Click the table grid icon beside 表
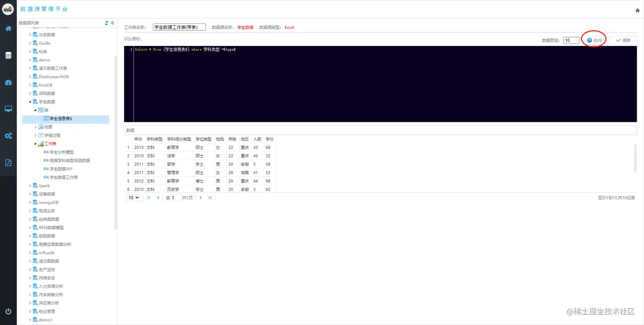The height and width of the screenshot is (325, 644). pos(41,110)
